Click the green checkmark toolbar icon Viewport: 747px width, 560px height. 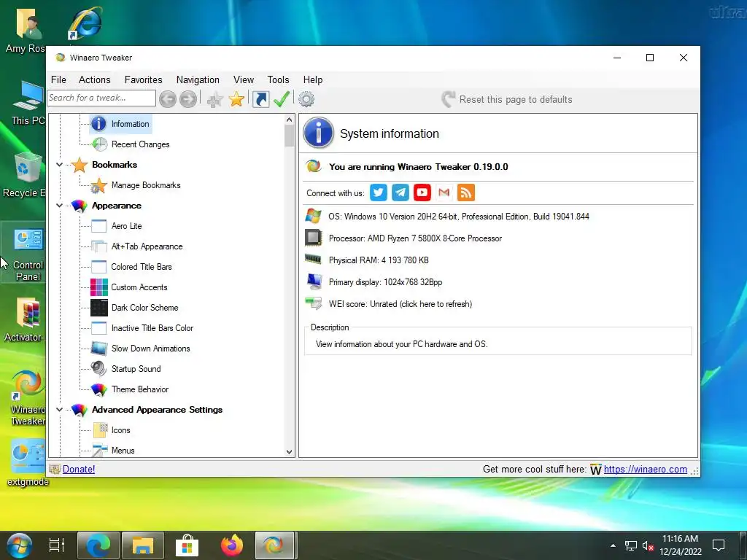[282, 99]
